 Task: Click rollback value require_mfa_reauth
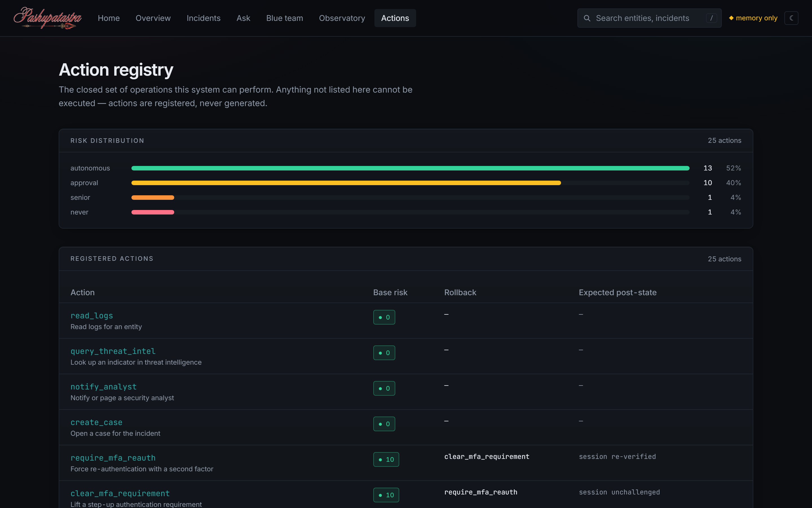point(481,492)
